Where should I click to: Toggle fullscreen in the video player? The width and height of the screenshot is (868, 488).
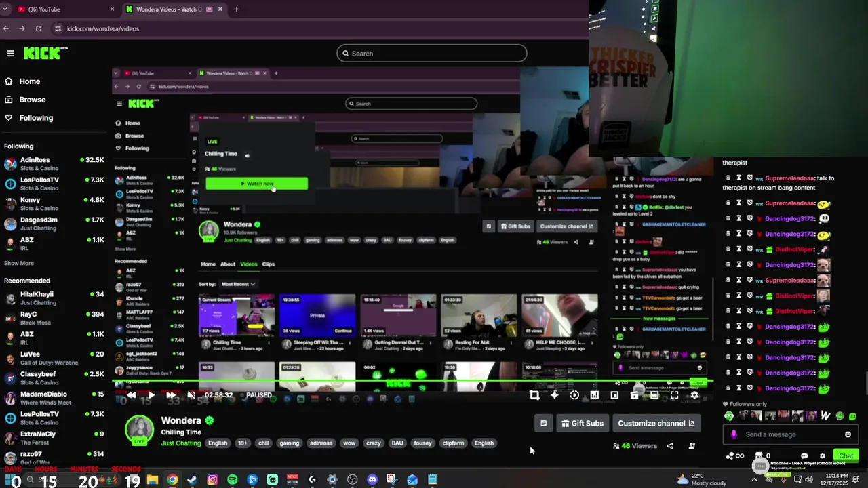[x=674, y=395]
